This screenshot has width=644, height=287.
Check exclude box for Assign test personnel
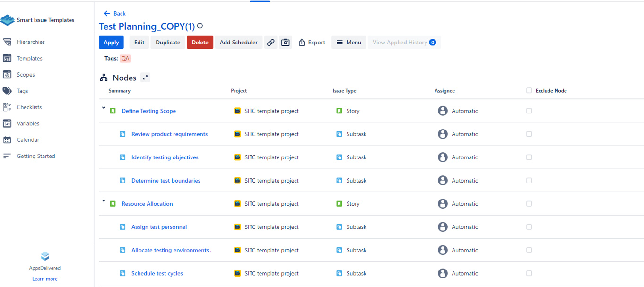coord(529,227)
